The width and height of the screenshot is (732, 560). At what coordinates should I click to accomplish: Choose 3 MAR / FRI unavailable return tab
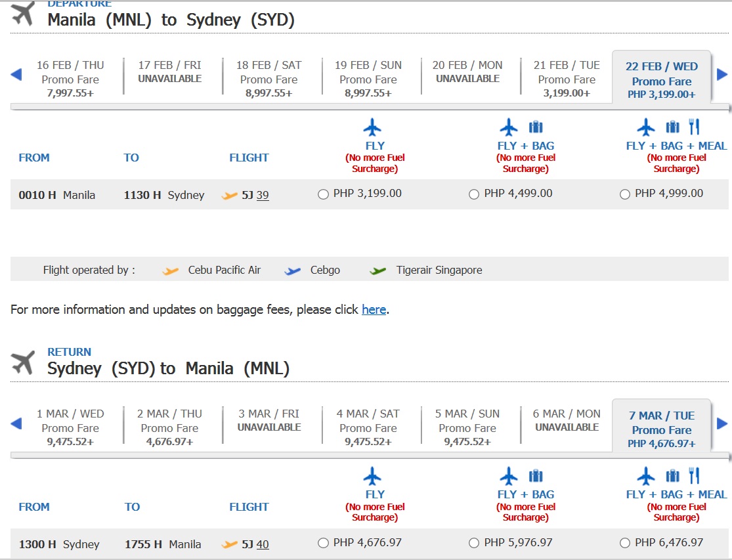269,420
